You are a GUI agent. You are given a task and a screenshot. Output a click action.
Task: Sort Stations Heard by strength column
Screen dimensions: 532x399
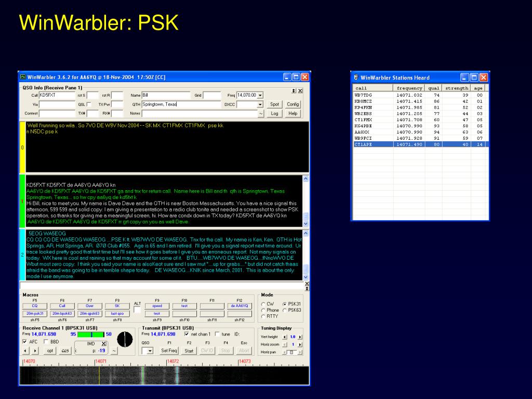(x=456, y=88)
